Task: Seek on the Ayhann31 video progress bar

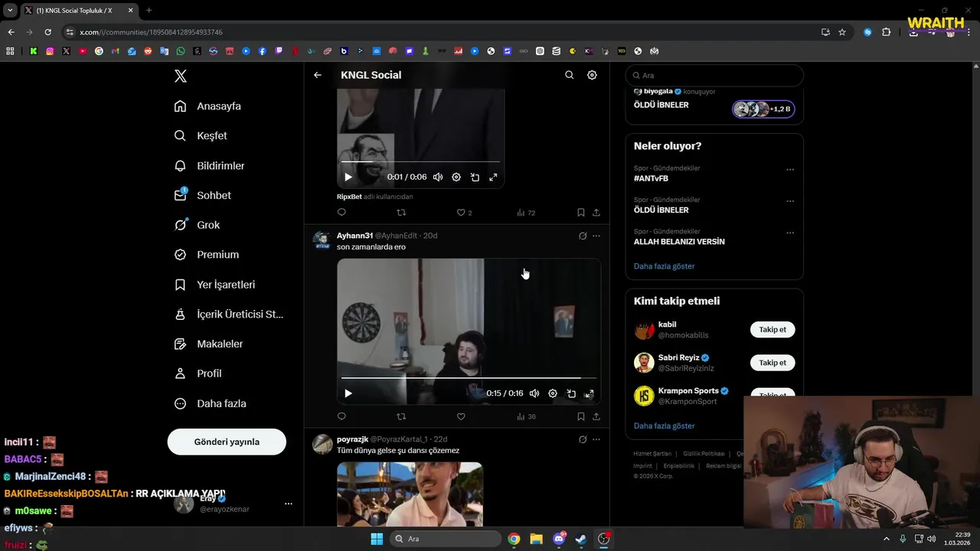Action: pyautogui.click(x=469, y=378)
